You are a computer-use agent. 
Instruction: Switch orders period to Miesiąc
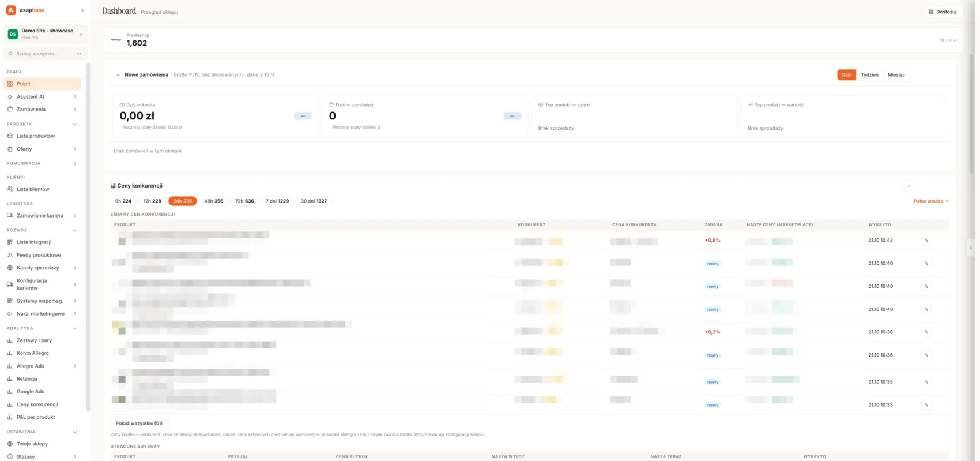click(896, 75)
